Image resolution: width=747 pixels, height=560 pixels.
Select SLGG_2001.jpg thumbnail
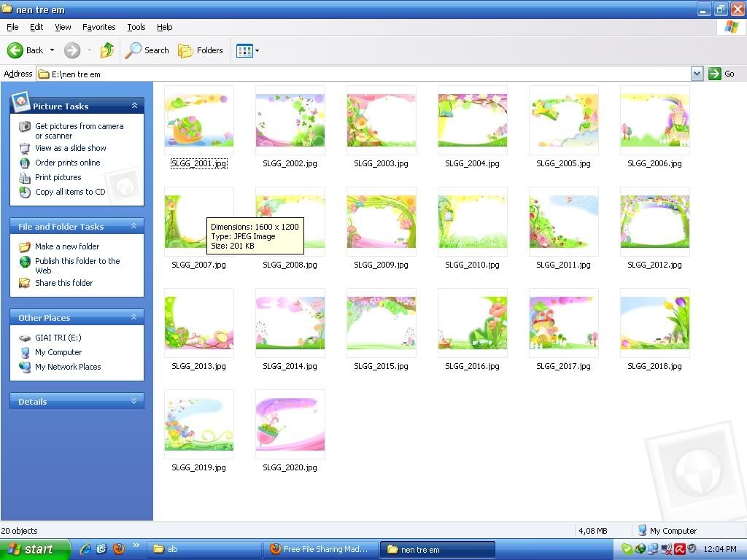pos(199,120)
